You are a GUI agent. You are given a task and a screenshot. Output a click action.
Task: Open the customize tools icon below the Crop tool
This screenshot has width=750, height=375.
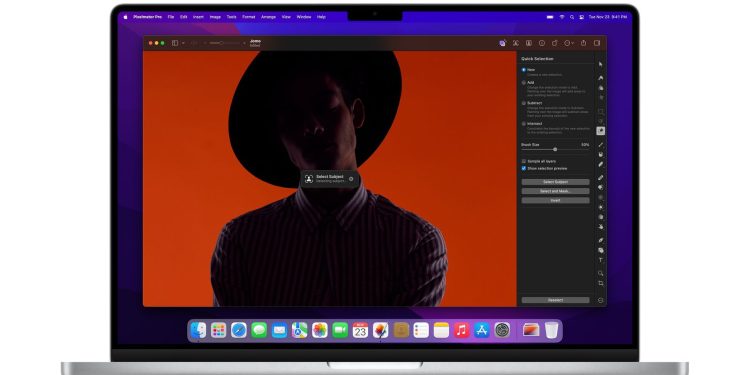point(601,300)
